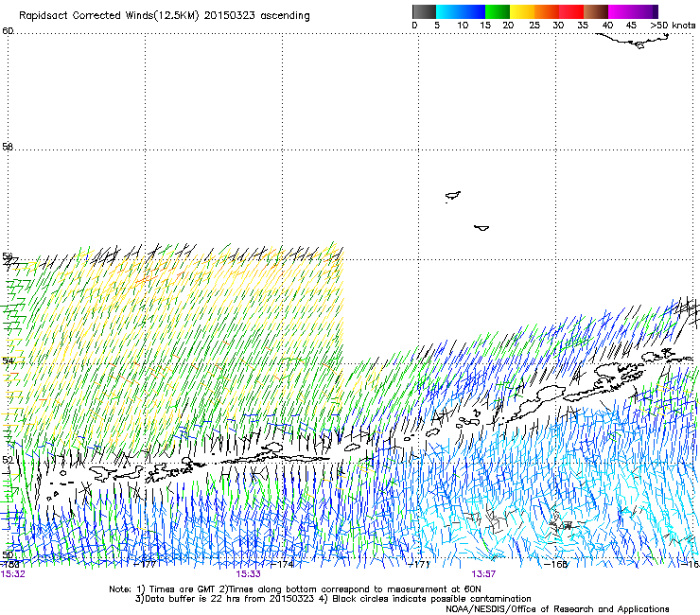The width and height of the screenshot is (700, 615).
Task: Click the legend label '40'
Action: tap(607, 26)
